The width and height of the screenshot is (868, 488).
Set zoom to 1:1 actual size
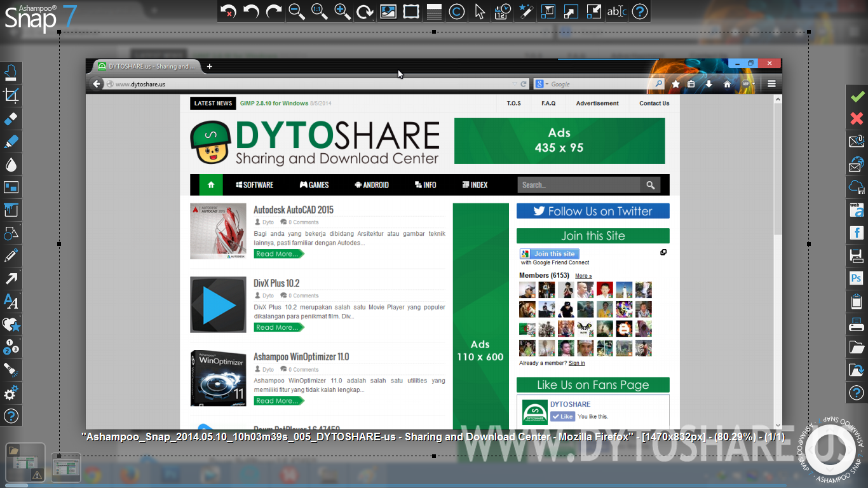pos(320,11)
